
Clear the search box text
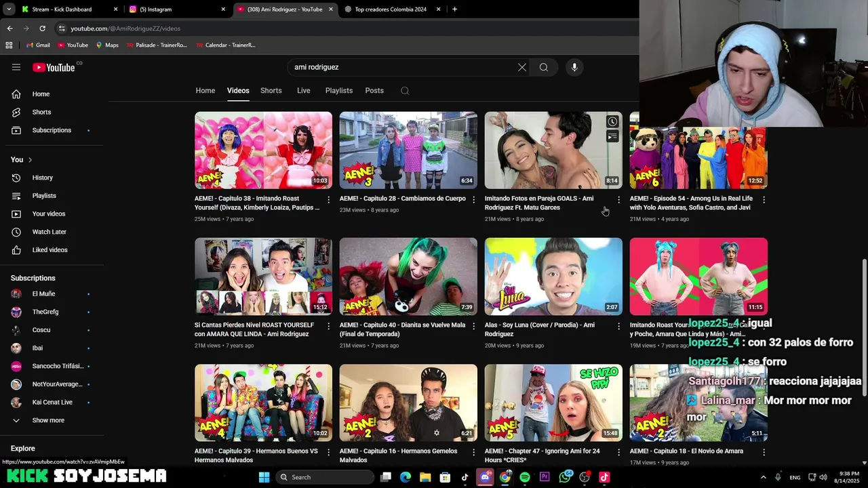click(521, 67)
